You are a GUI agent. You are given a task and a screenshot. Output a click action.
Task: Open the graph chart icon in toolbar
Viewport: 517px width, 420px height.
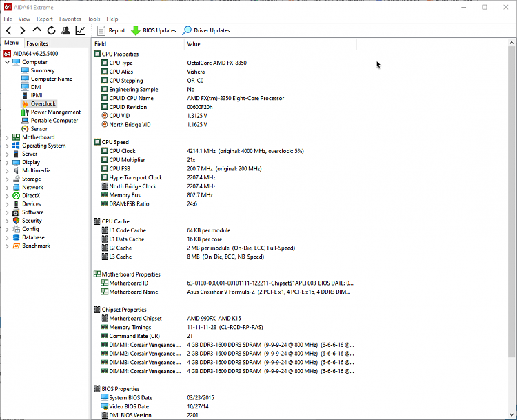(x=81, y=30)
